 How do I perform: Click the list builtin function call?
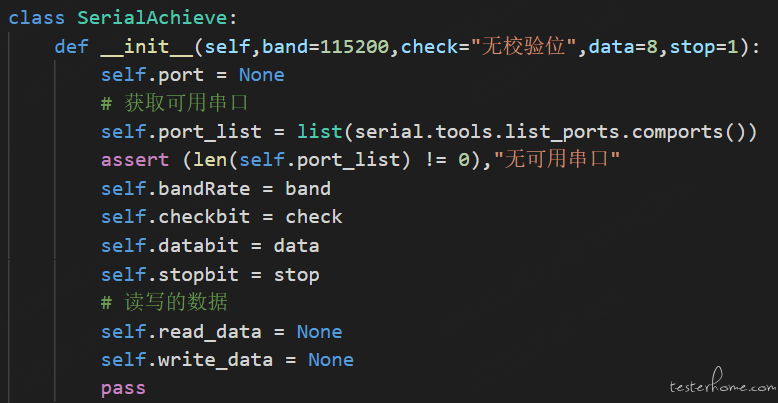click(320, 132)
